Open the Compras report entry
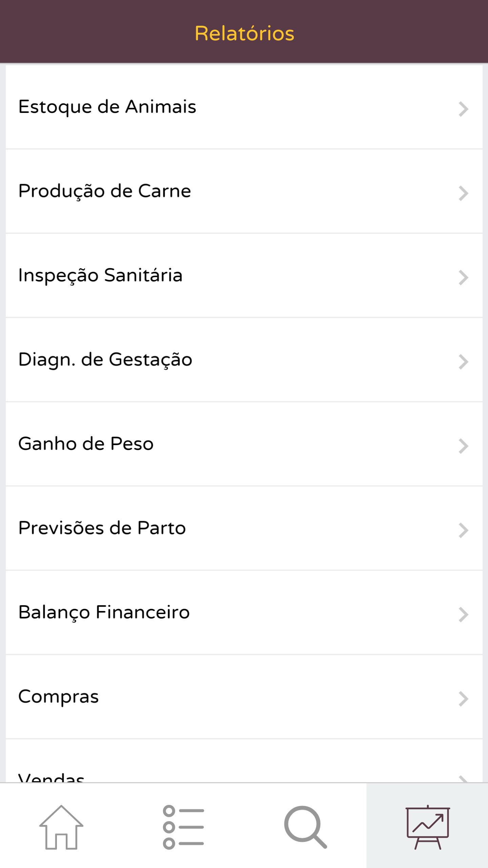This screenshot has height=868, width=488. [58, 696]
